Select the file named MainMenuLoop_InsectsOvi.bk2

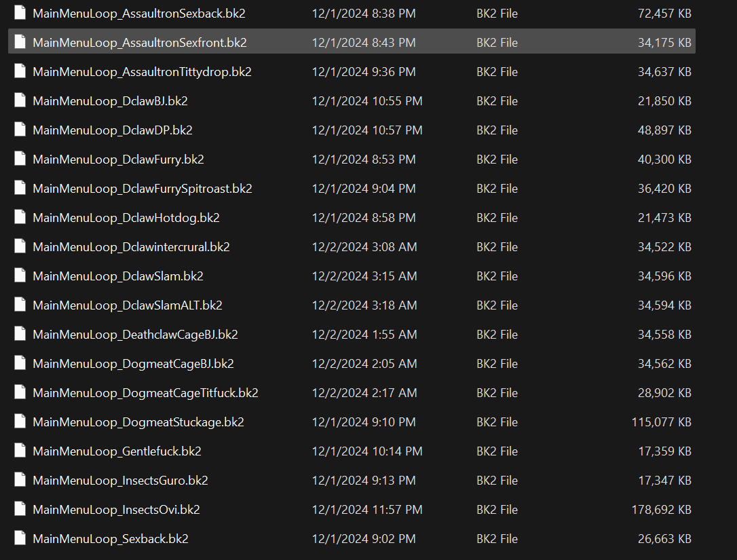117,510
